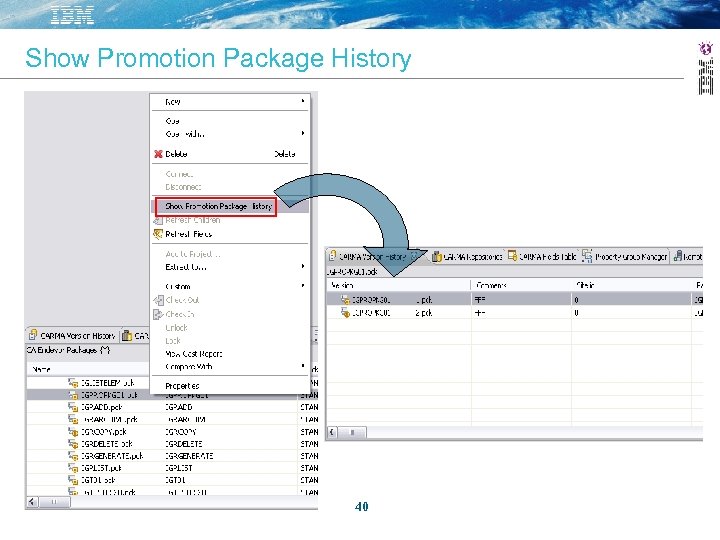Select the IGTDL.pck row

172,480
